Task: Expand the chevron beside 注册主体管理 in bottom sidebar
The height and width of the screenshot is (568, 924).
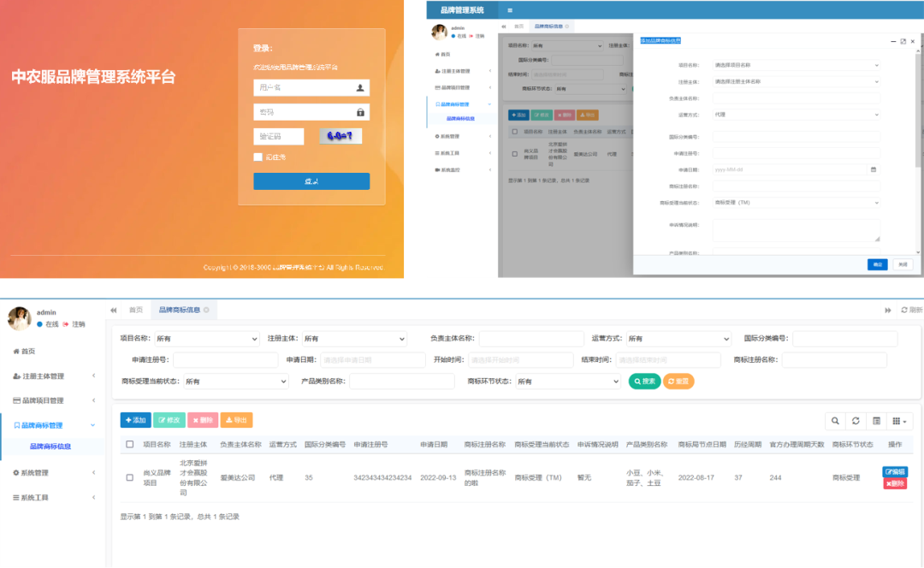Action: pyautogui.click(x=94, y=376)
